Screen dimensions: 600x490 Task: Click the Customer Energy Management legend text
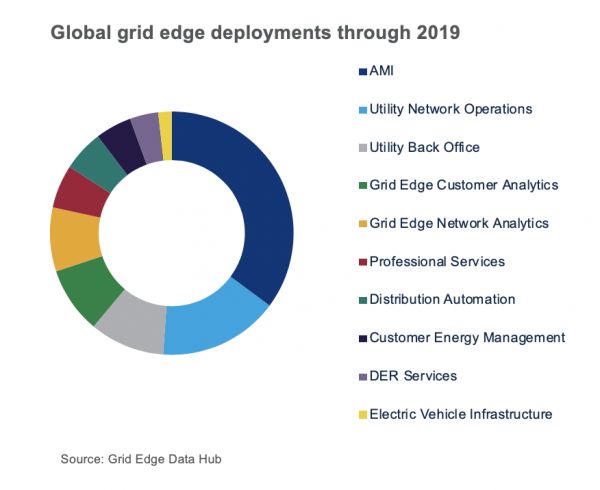point(467,338)
